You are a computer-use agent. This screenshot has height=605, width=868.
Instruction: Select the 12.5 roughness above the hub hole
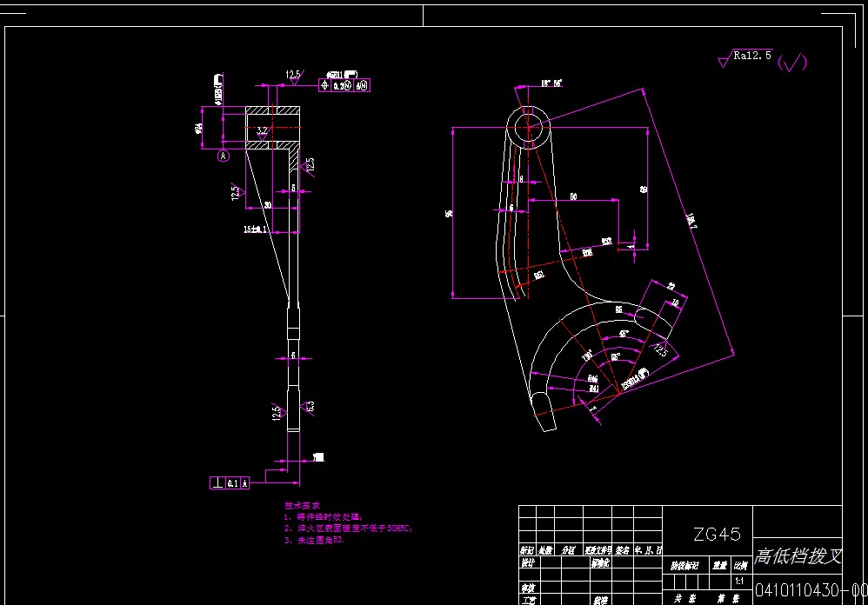(293, 76)
